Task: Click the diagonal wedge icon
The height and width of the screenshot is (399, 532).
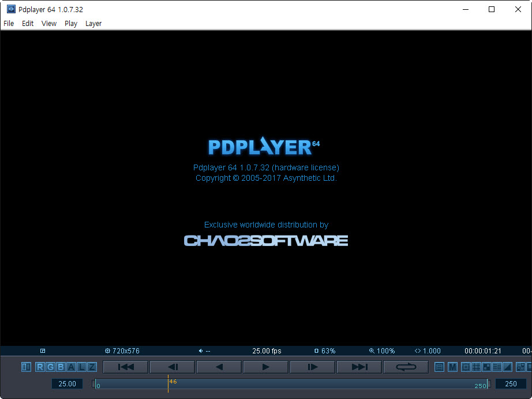Action: (508, 367)
